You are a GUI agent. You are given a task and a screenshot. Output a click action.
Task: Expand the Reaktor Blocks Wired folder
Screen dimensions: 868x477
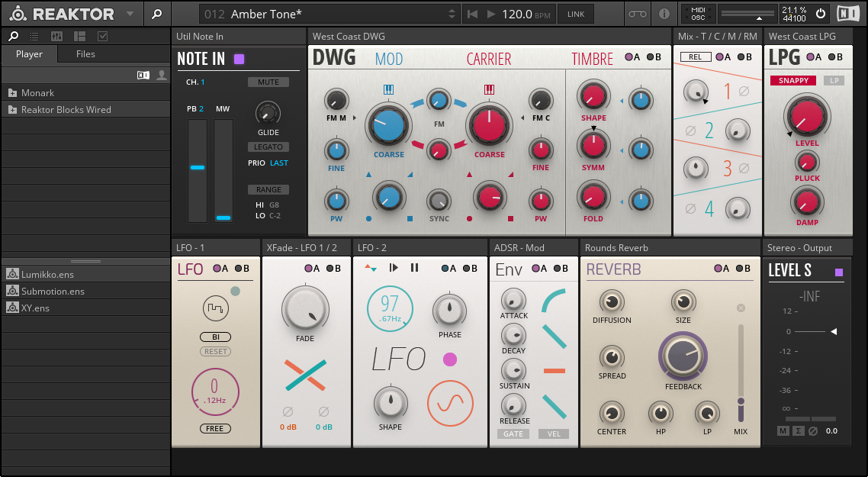[x=12, y=110]
